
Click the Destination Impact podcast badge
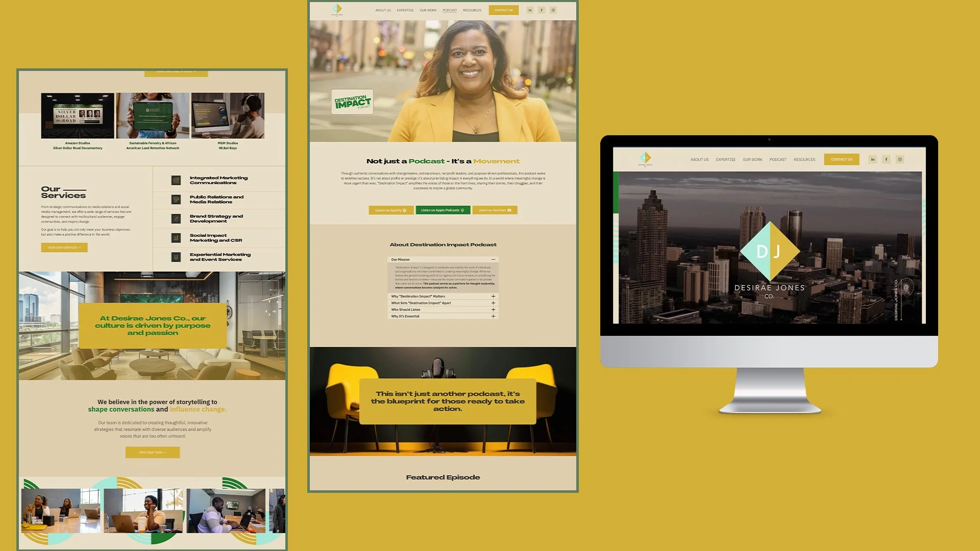[352, 102]
